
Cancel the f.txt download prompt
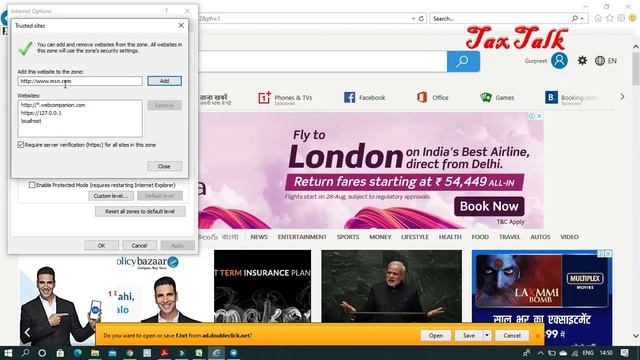[x=512, y=336]
